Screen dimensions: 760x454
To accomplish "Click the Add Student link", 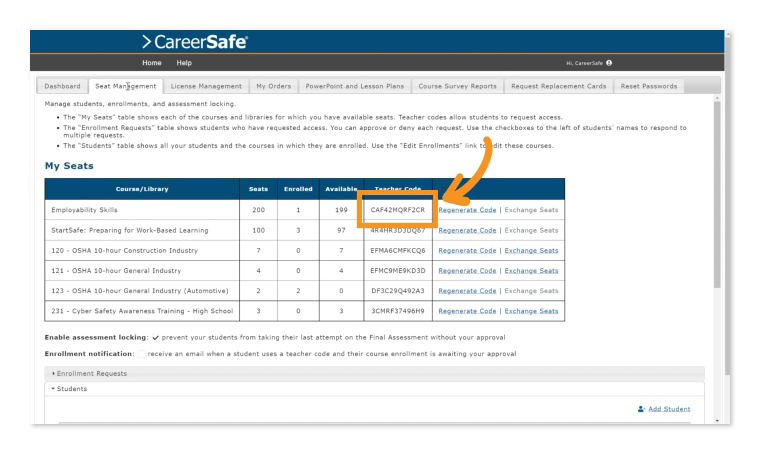I will 669,409.
